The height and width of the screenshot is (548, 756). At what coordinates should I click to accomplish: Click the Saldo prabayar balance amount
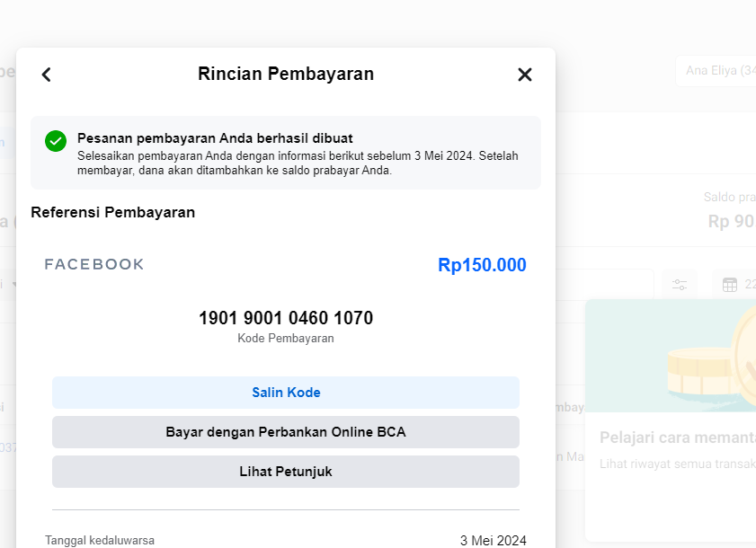pos(731,221)
